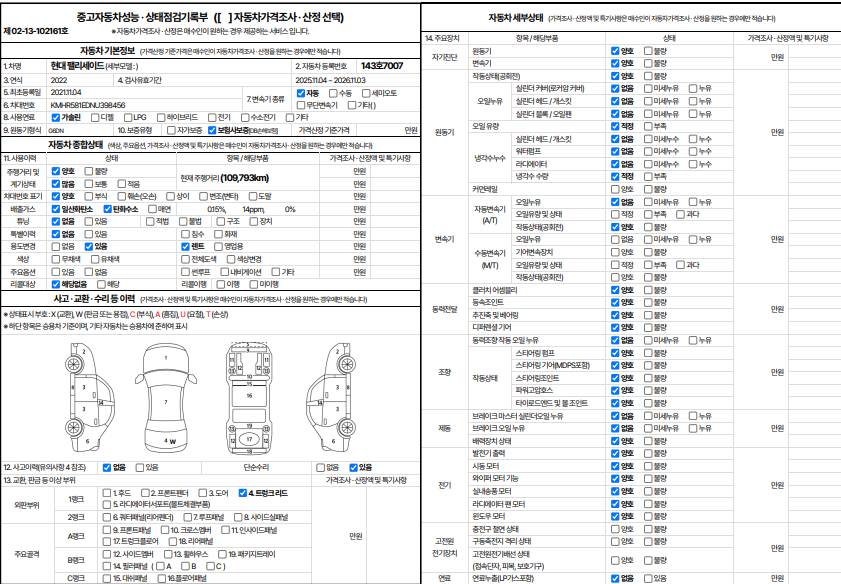
Task: Toggle the 해당없음 recall checkbox
Action: (56, 284)
